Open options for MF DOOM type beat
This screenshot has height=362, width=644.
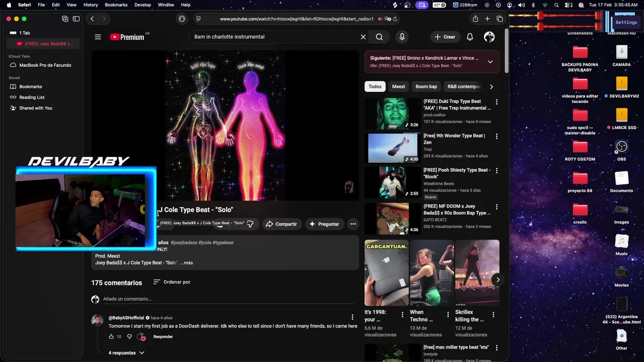pyautogui.click(x=497, y=207)
